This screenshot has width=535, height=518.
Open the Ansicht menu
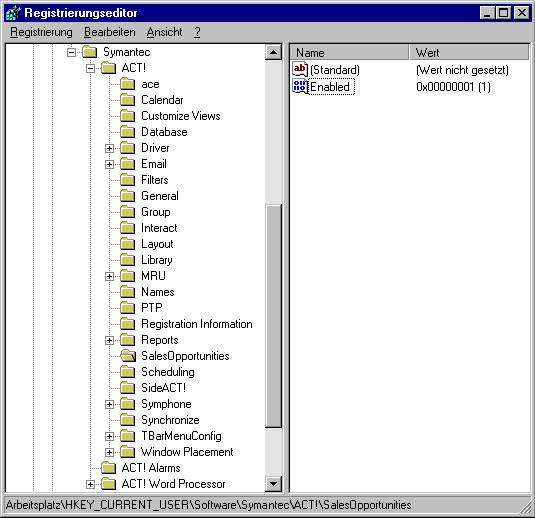[164, 32]
